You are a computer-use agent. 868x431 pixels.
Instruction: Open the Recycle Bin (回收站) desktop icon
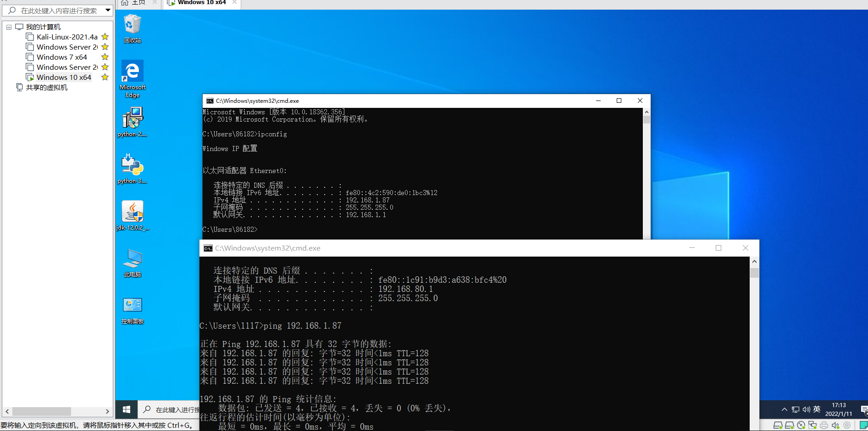133,28
